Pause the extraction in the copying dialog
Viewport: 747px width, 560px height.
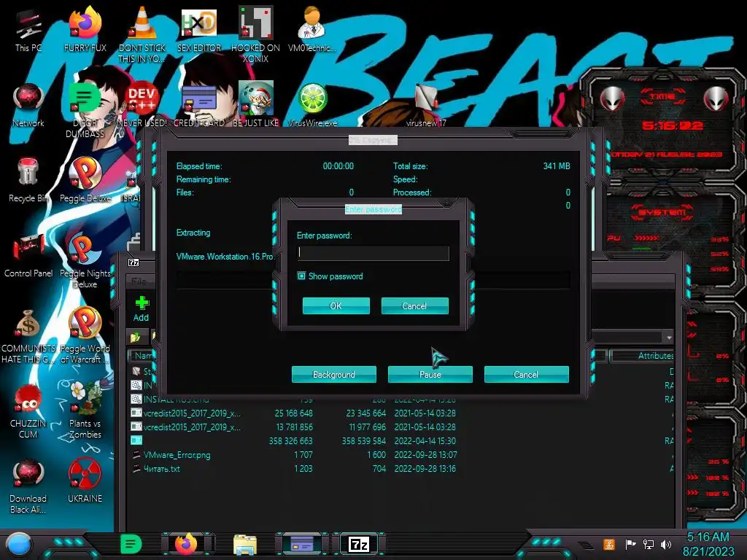click(x=430, y=374)
